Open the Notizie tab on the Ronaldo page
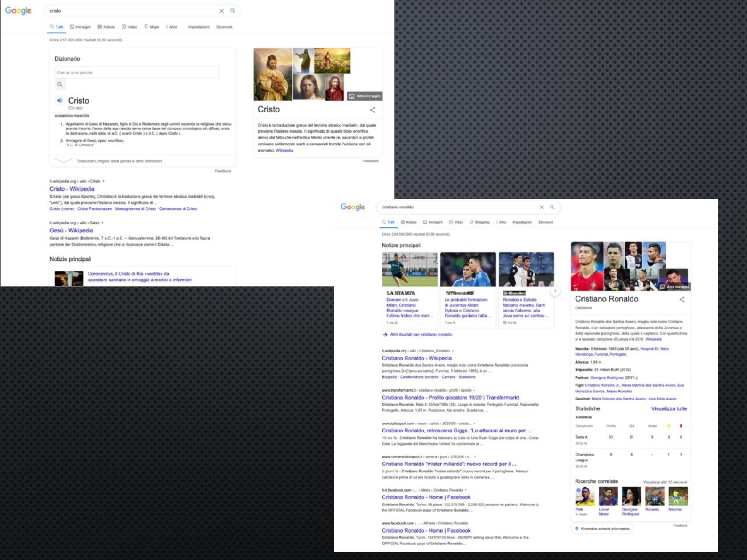Screen dimensions: 747x560 coord(409,222)
